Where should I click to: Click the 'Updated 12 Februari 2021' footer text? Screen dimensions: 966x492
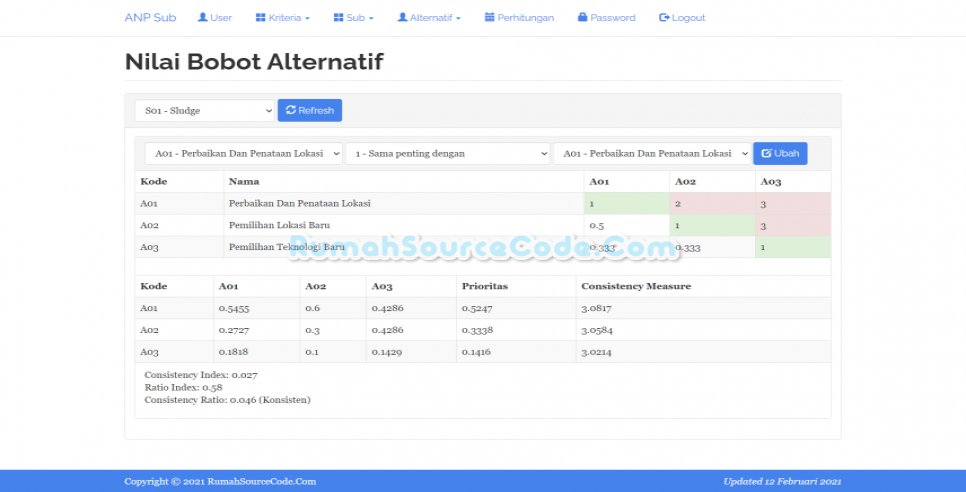click(x=782, y=482)
